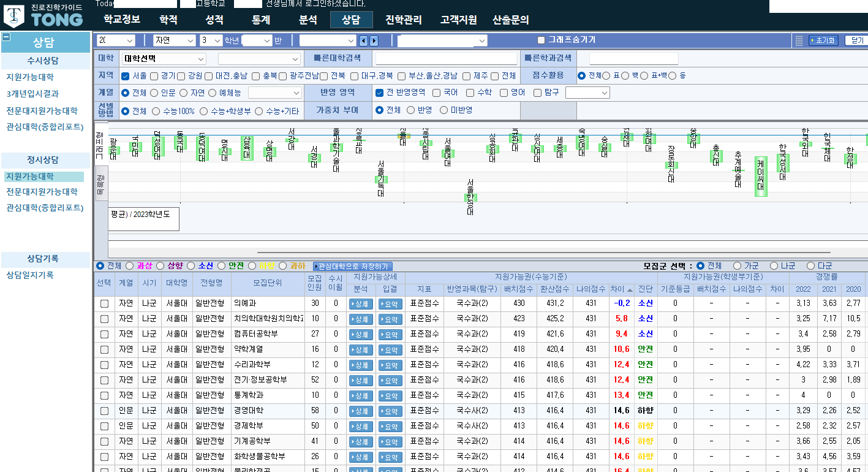Viewport: 868px width, 472px height.
Task: Open the year dropdown showing 20
Action: [116, 40]
